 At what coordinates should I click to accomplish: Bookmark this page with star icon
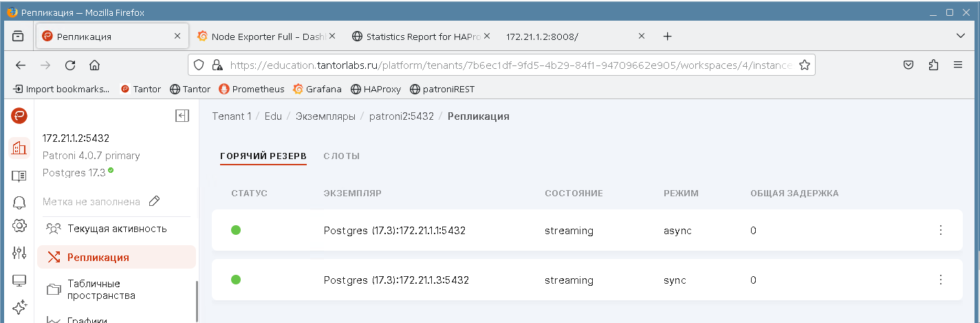[805, 65]
